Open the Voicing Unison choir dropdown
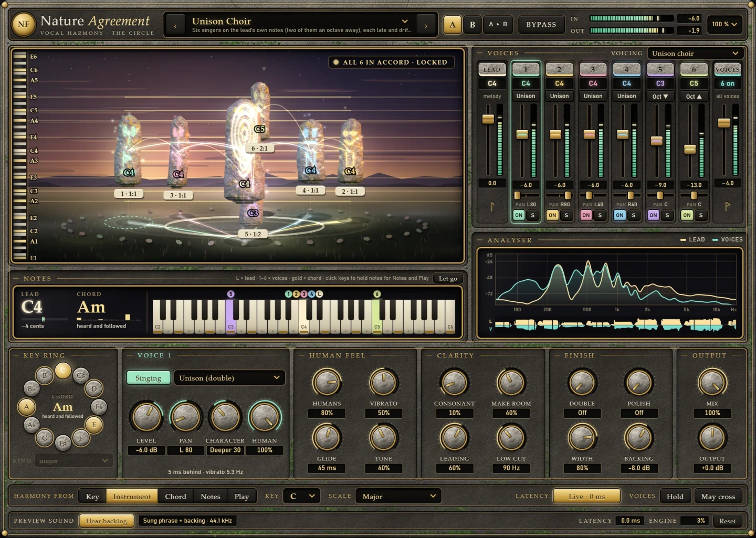Viewport: 756px width, 538px height. pyautogui.click(x=695, y=53)
